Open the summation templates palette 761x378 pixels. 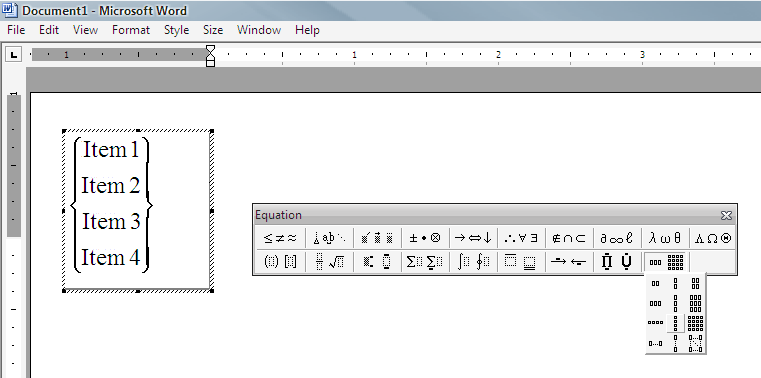(x=425, y=262)
